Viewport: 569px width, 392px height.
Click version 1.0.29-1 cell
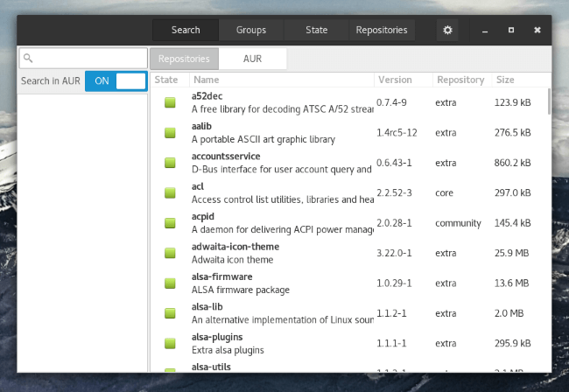click(394, 283)
